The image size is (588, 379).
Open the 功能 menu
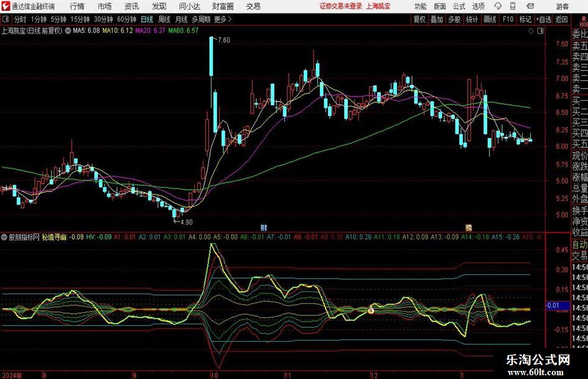pos(421,6)
